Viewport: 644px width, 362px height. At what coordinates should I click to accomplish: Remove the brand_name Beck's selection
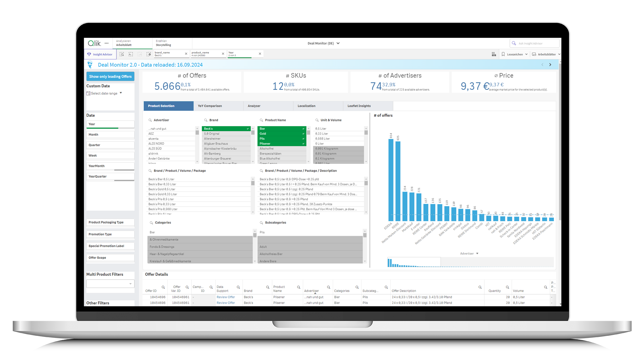tap(186, 54)
